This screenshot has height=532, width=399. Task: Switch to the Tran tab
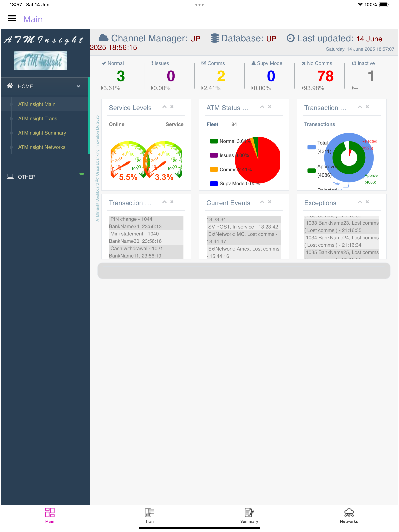click(x=149, y=515)
